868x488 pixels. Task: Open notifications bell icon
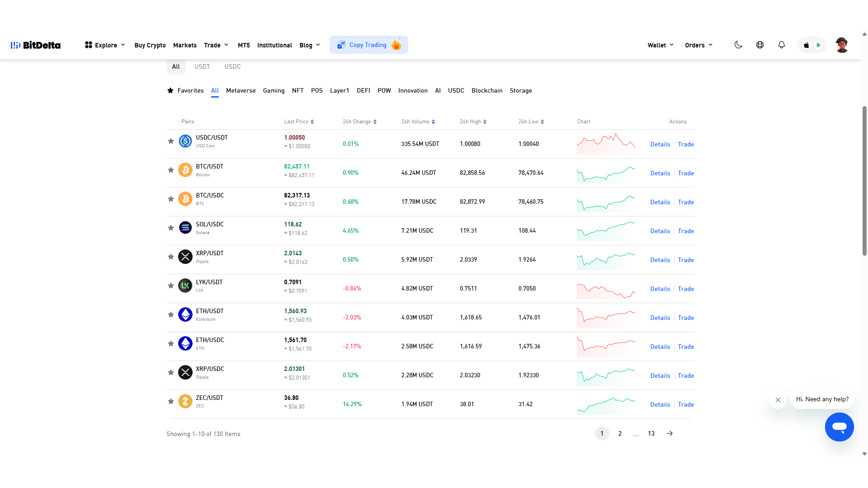[782, 45]
